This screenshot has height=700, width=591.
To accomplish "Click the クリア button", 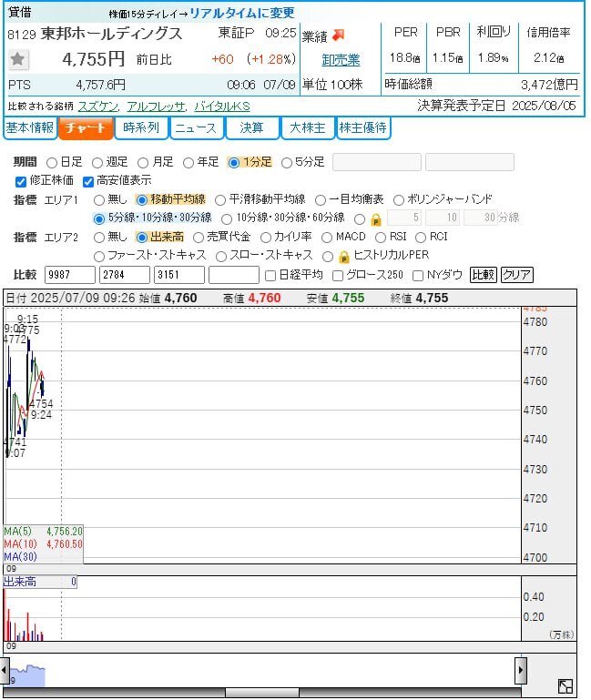I will [517, 275].
